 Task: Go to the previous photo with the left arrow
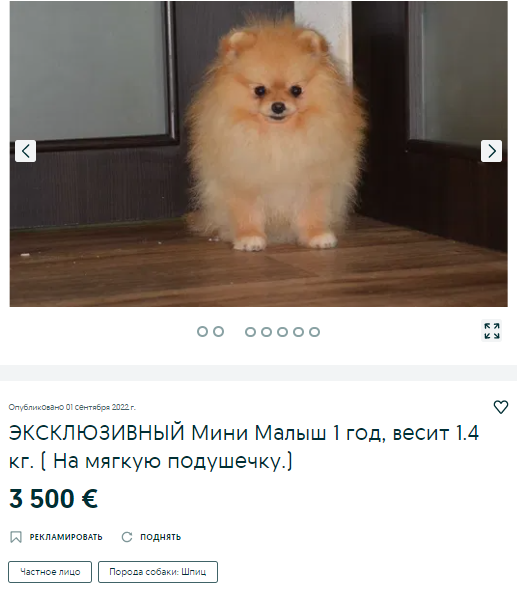point(26,151)
